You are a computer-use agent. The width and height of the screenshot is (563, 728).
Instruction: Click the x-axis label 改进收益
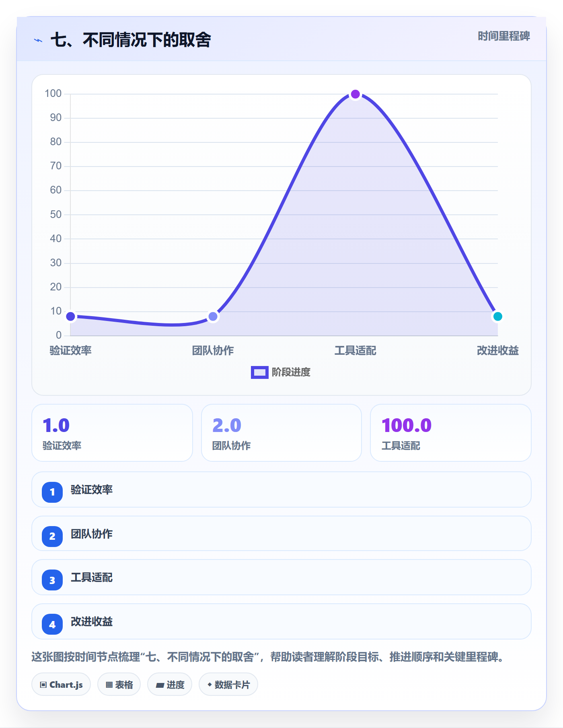pyautogui.click(x=497, y=350)
